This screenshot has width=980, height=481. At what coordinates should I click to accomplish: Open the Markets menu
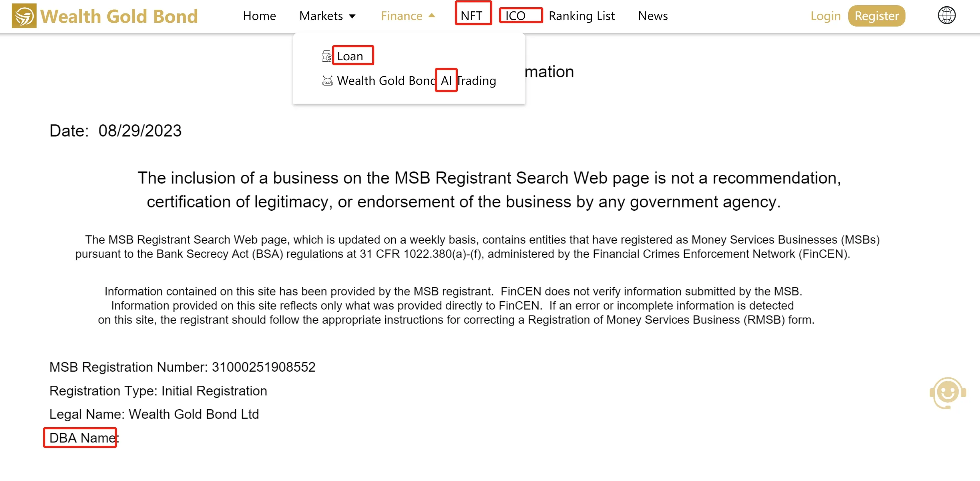point(321,16)
